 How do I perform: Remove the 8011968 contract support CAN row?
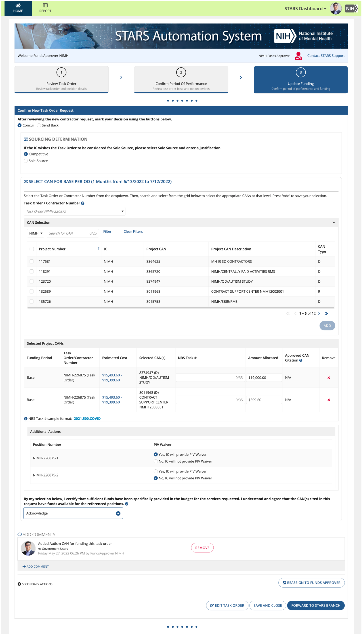click(329, 400)
